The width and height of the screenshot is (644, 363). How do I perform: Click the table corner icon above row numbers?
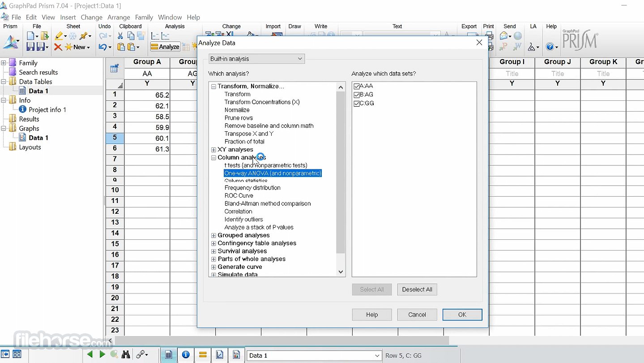[x=115, y=69]
